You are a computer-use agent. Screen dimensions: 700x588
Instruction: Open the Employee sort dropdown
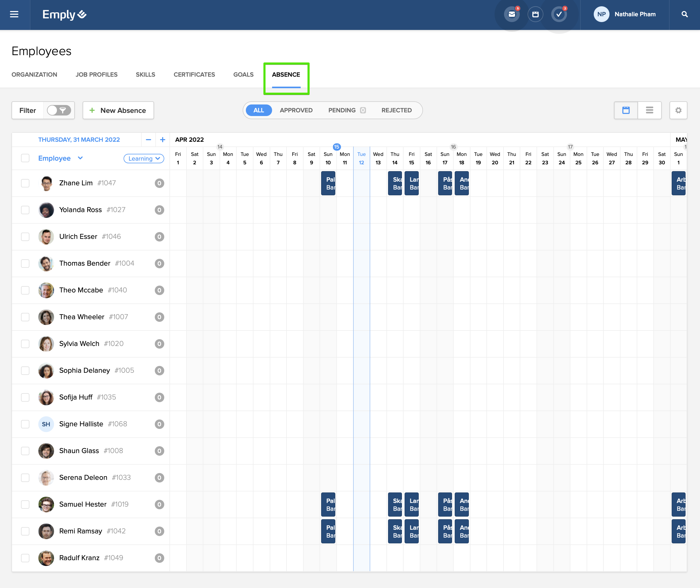pos(80,158)
